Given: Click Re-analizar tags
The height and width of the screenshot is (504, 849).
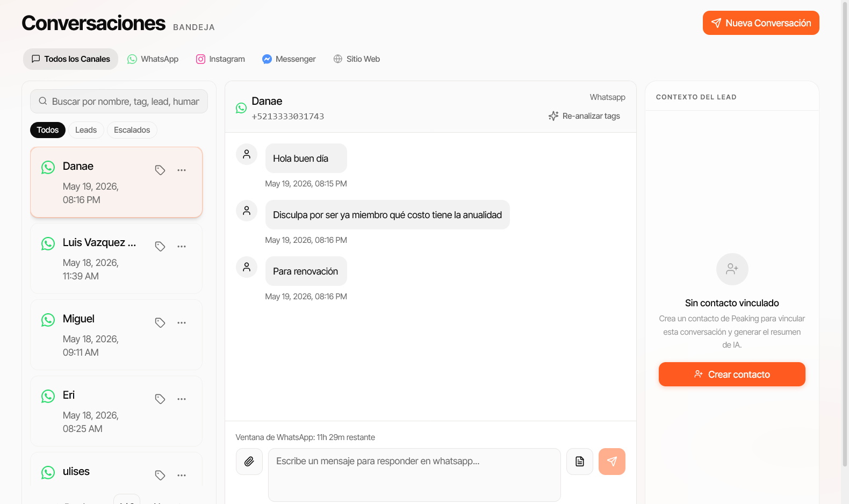Looking at the screenshot, I should [584, 116].
